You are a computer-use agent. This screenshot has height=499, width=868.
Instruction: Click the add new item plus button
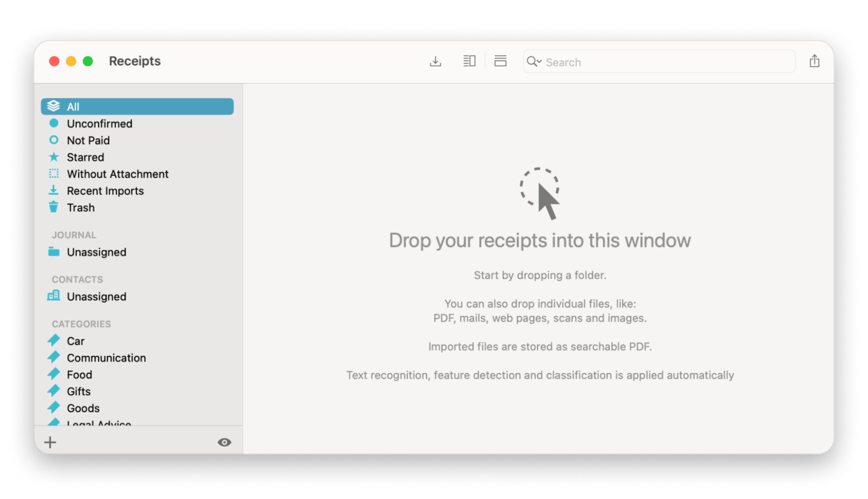(50, 442)
